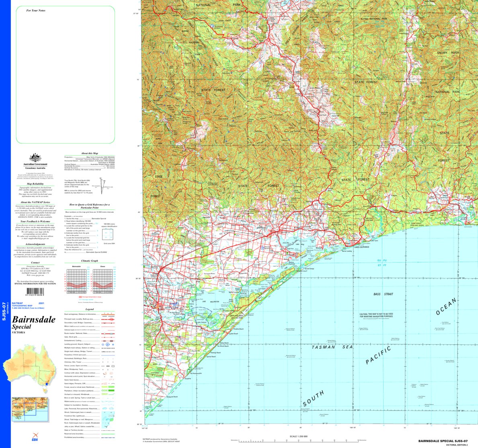Image resolution: width=478 pixels, height=448 pixels.
Task: Click the blue "2001" year above the title
Action: pyautogui.click(x=41, y=303)
